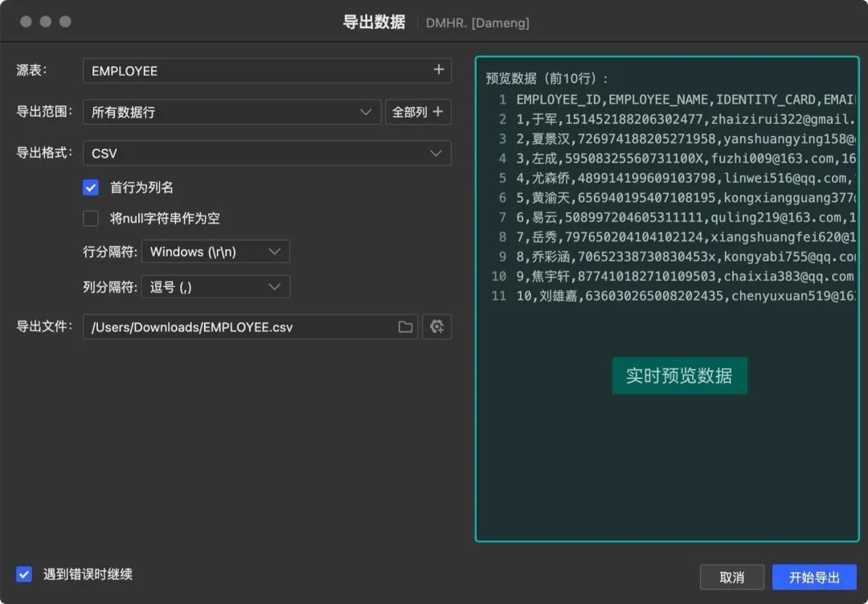Click the DMHR. [Dameng] title text

click(x=477, y=23)
